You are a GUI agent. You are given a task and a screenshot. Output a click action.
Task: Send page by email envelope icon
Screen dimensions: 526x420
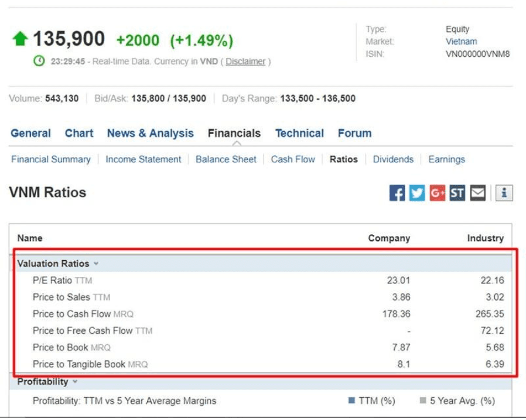478,193
